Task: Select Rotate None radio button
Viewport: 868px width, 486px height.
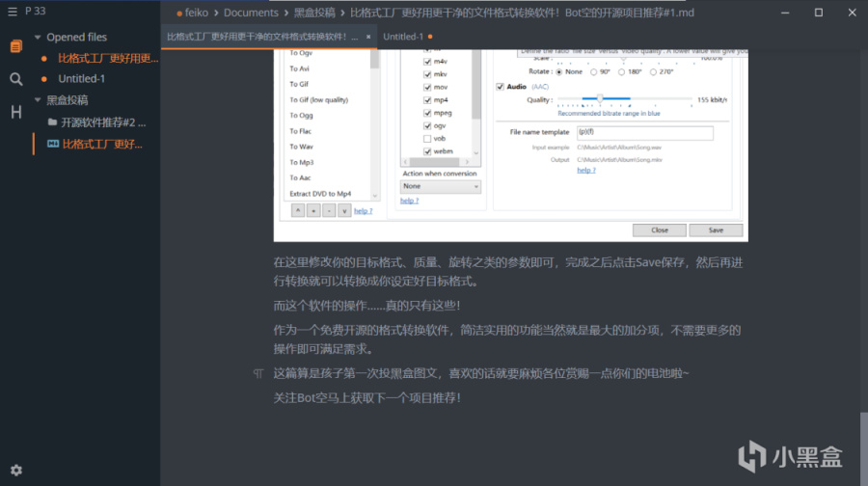Action: coord(559,72)
